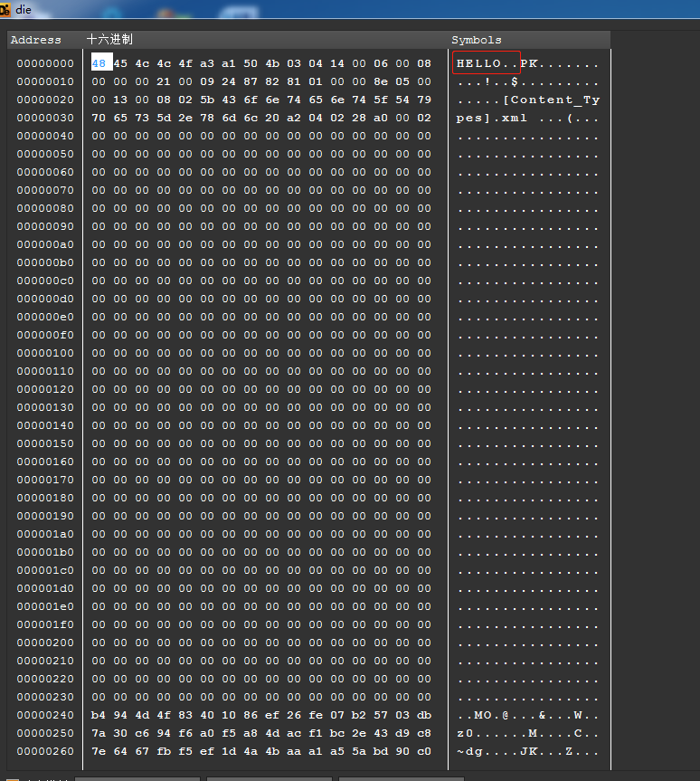This screenshot has width=700, height=781.
Task: Click byte 7a at start of row 00000250
Action: click(99, 733)
